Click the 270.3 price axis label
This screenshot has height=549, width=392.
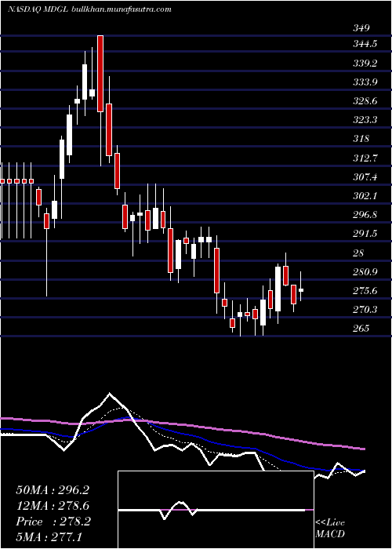[x=365, y=310]
